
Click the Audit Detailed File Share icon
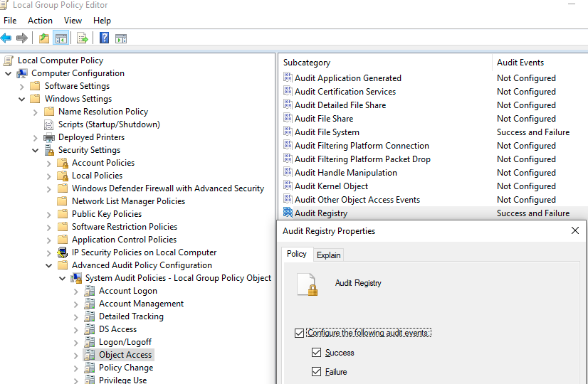(x=288, y=105)
